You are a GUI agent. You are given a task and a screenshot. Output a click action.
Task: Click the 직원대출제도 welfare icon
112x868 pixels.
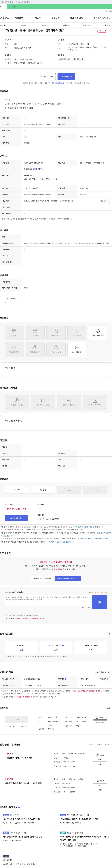coord(35,349)
